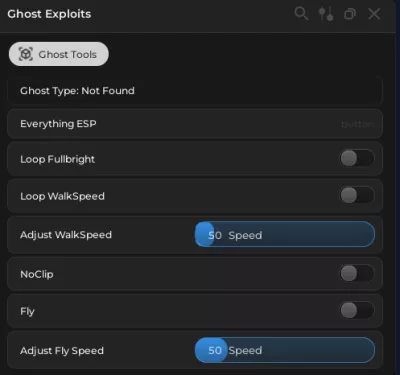Close the Ghost Exploits window with X
This screenshot has height=375, width=400.
[x=374, y=14]
